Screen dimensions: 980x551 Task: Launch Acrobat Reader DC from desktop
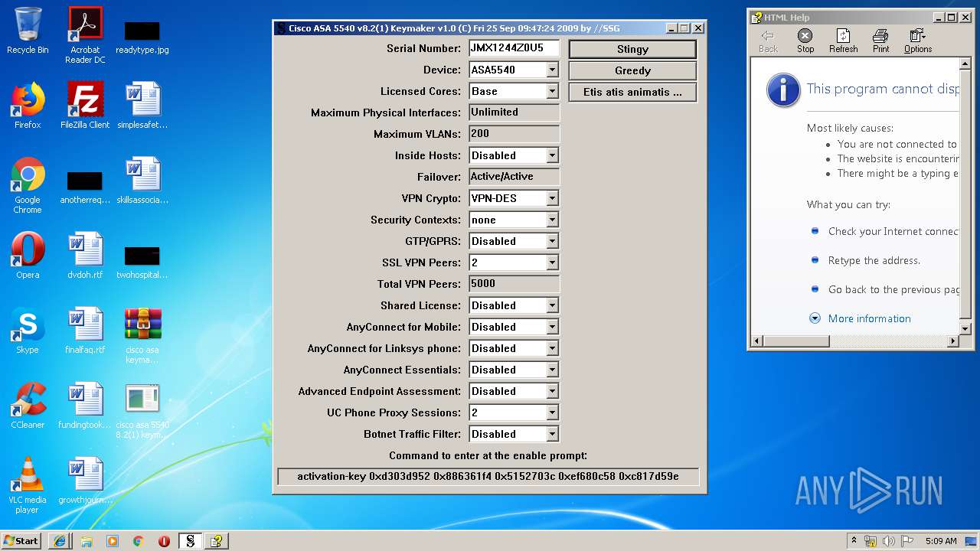(x=85, y=35)
